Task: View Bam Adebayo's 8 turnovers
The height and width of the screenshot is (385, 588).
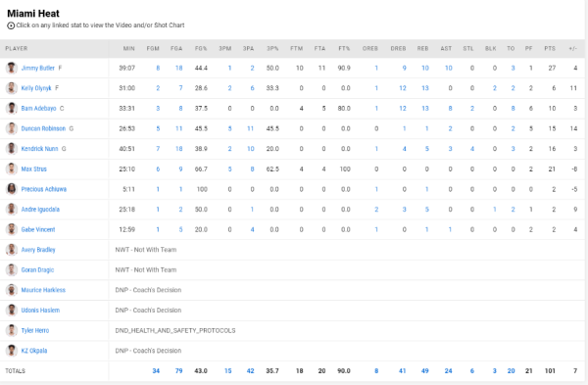Action: coord(513,109)
